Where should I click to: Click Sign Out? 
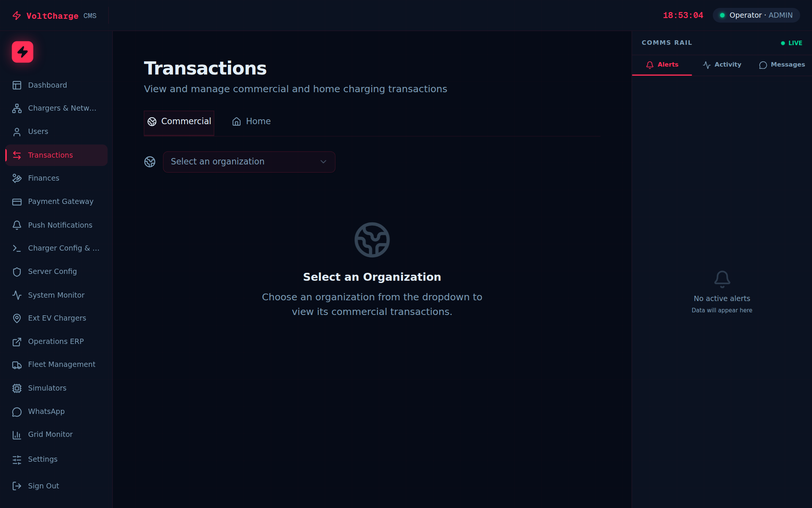(43, 486)
